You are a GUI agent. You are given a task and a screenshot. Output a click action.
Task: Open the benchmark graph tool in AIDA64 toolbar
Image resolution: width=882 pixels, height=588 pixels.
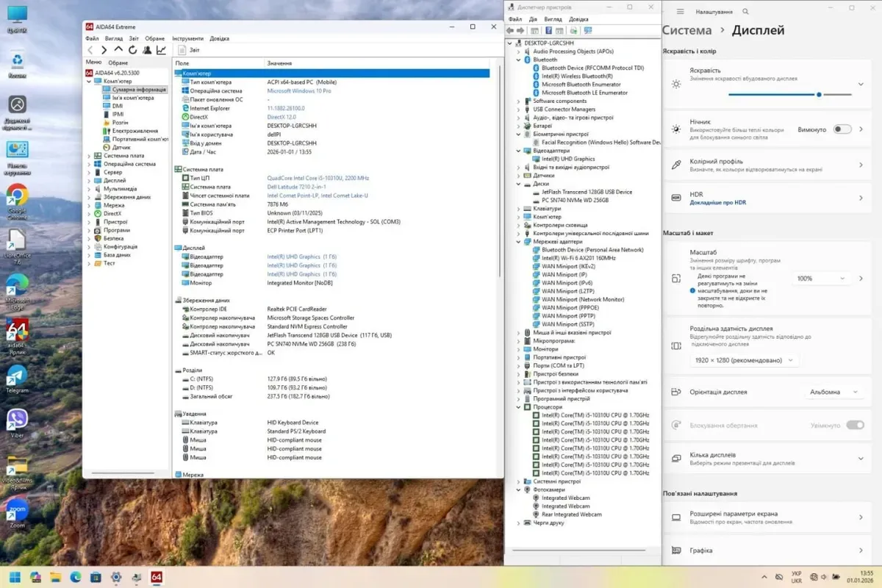point(161,50)
